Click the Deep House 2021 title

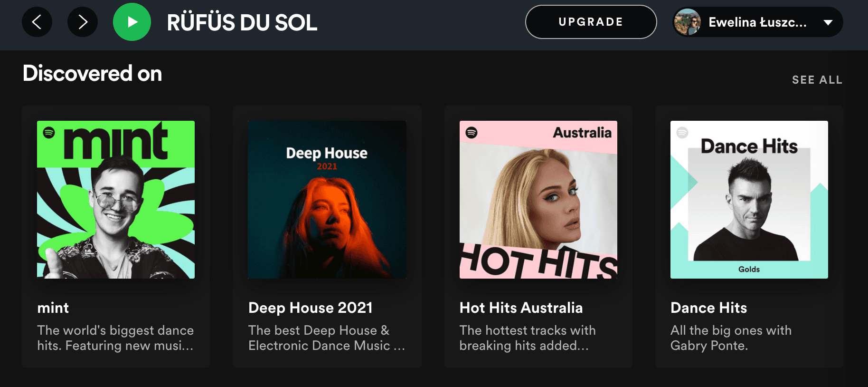coord(311,308)
